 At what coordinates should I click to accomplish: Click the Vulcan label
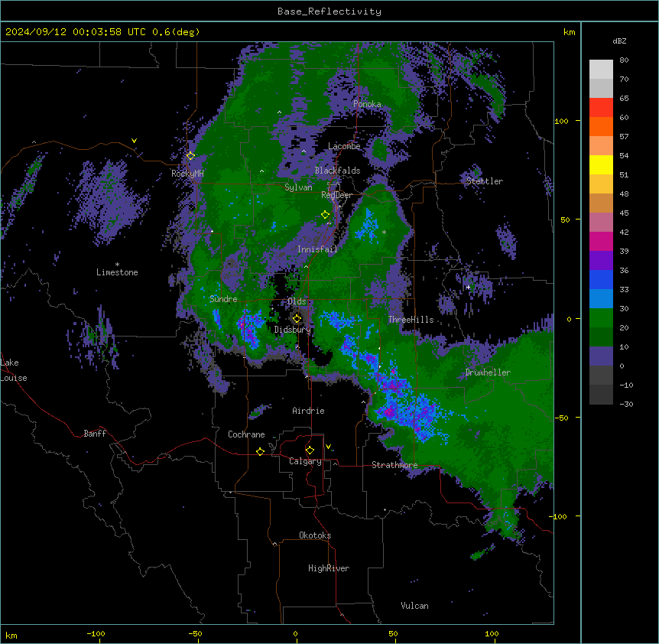point(414,606)
